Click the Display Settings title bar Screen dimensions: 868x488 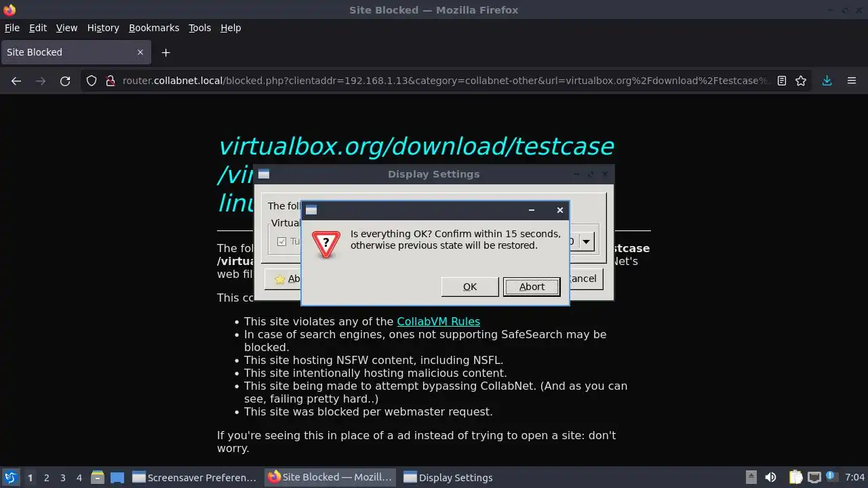point(434,174)
